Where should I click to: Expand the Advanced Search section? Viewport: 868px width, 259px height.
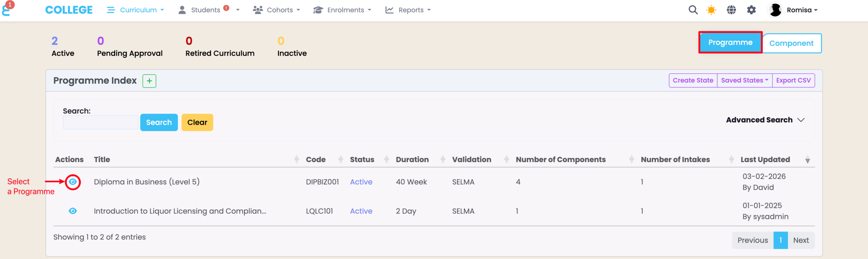point(765,120)
